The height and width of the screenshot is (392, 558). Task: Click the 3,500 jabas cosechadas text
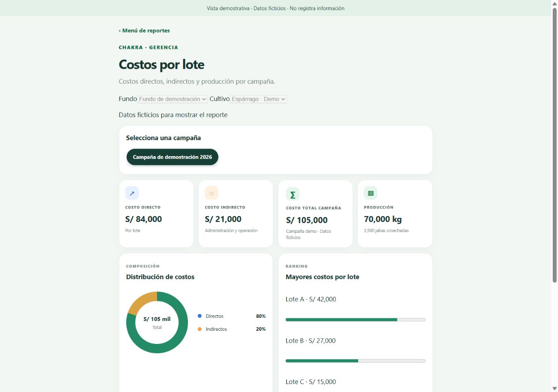(x=386, y=231)
